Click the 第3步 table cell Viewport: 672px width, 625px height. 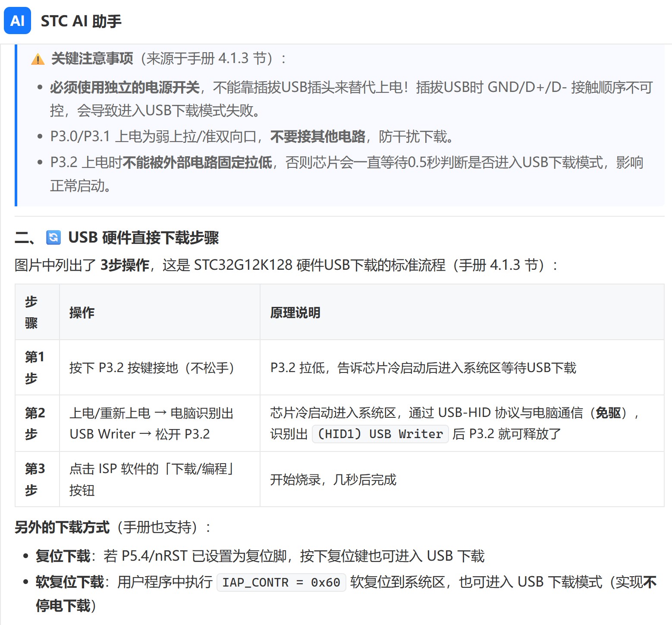click(37, 479)
